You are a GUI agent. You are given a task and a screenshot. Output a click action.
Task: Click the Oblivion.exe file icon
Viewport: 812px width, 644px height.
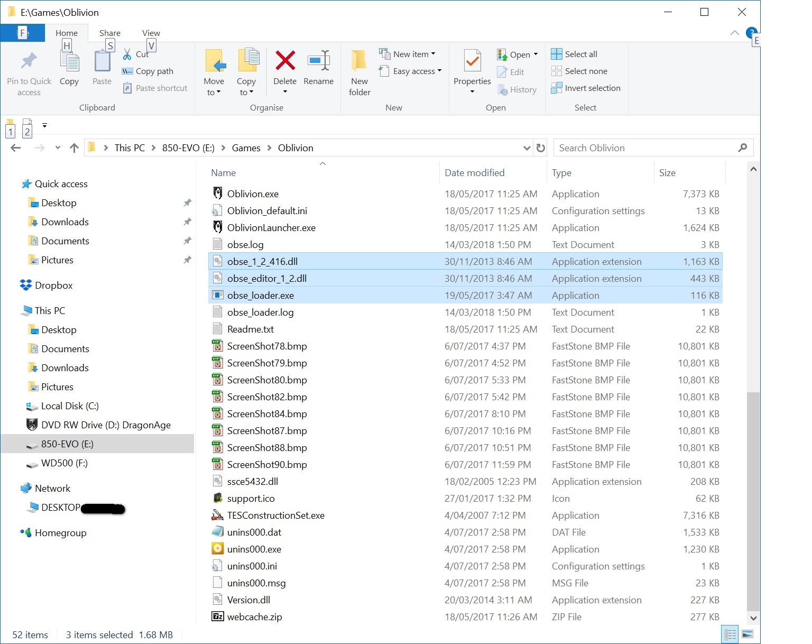click(217, 194)
